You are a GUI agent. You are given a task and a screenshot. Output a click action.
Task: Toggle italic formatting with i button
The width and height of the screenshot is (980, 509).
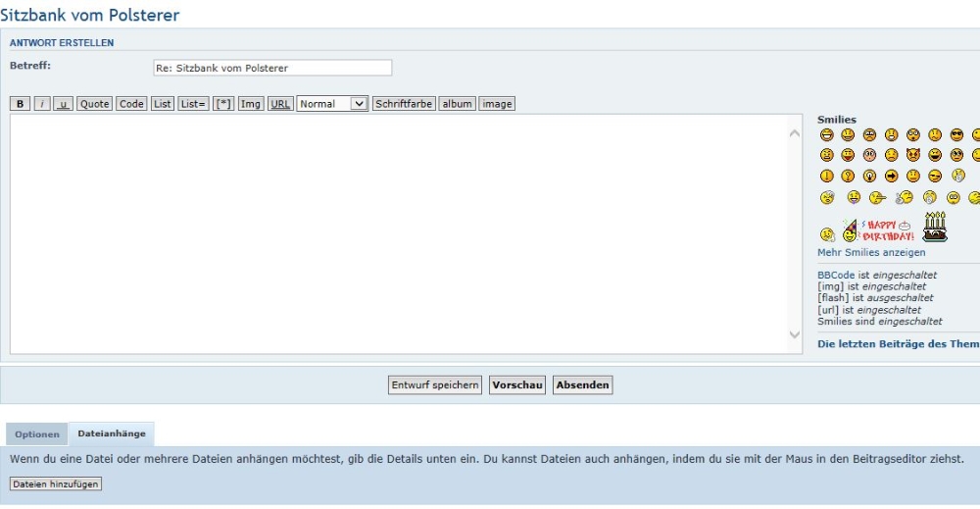tap(42, 104)
